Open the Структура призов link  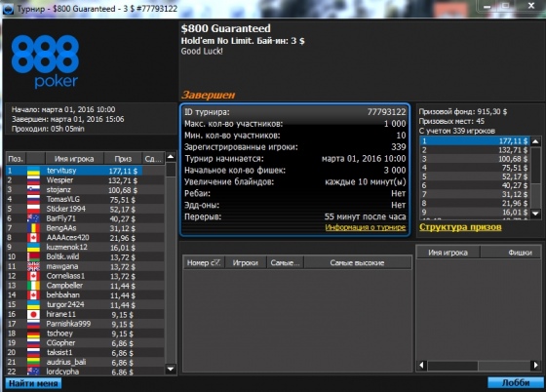point(460,227)
